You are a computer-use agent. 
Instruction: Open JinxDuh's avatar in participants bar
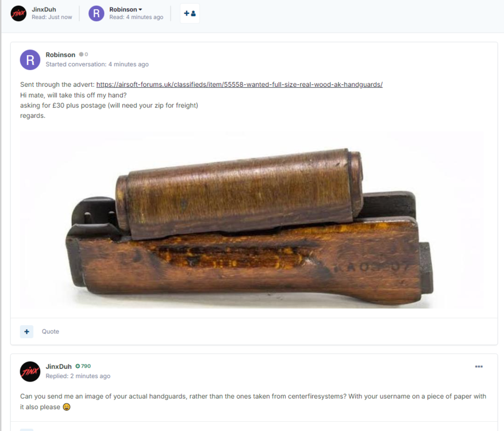[x=18, y=13]
